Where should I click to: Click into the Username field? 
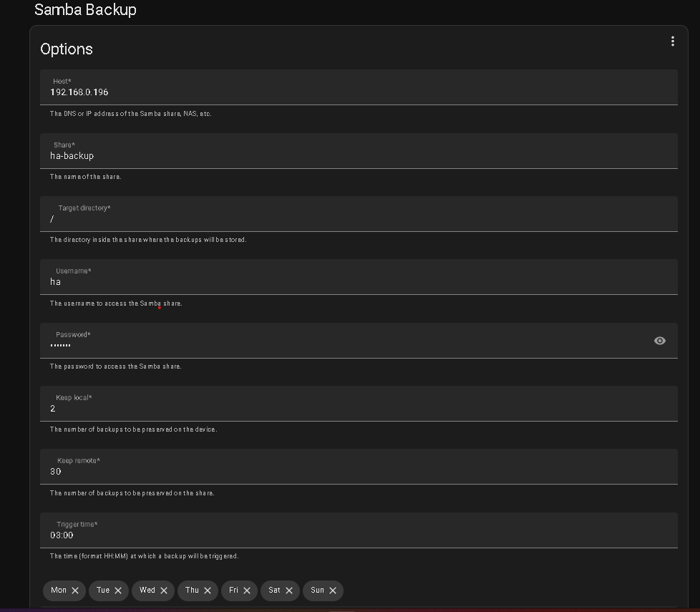[x=358, y=282]
